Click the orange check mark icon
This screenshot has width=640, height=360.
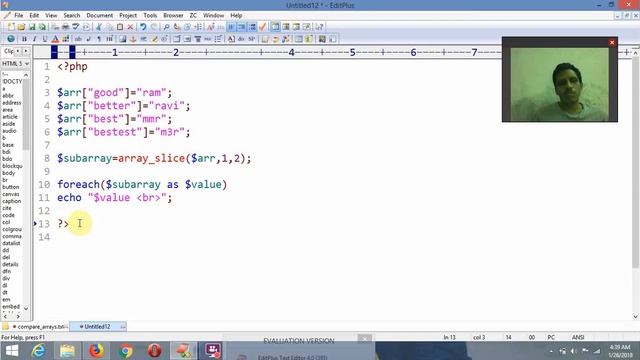263,27
